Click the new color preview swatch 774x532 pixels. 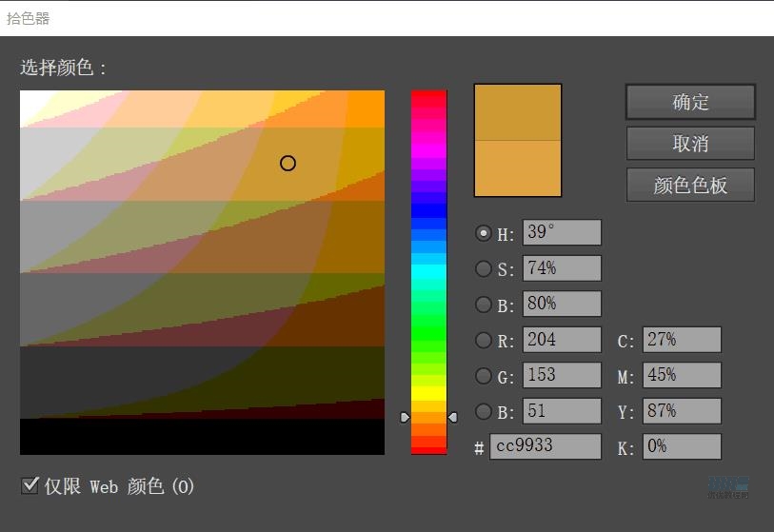pyautogui.click(x=518, y=112)
